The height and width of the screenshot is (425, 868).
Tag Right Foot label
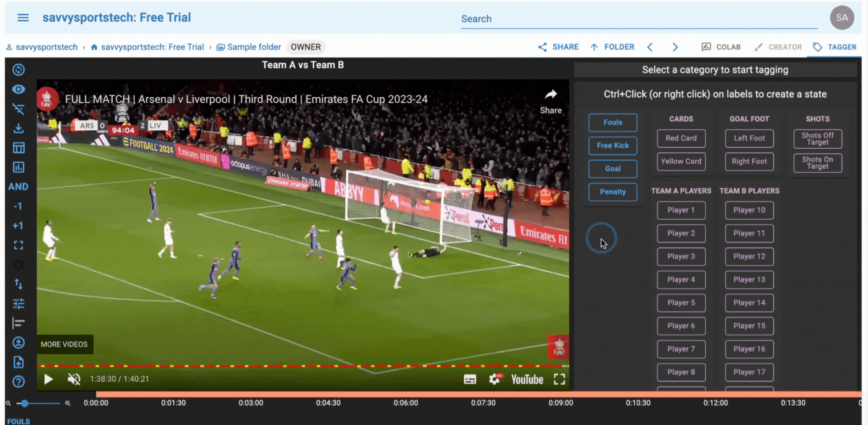[750, 161]
